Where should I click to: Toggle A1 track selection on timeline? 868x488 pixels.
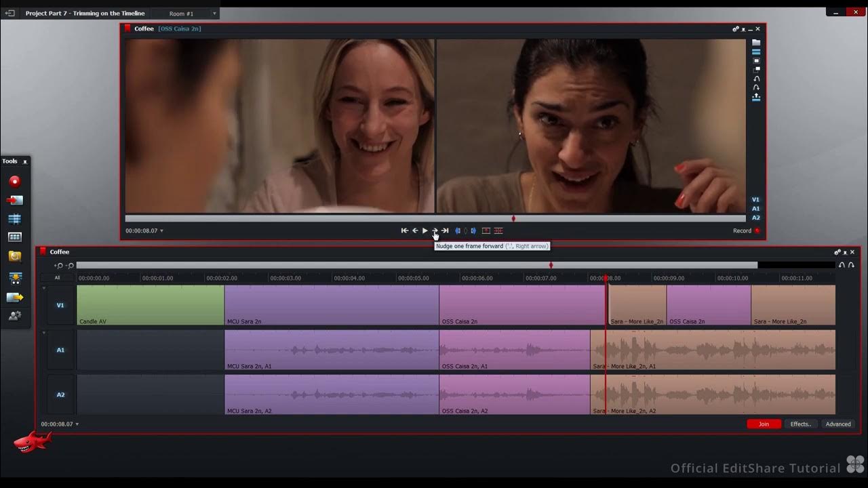click(60, 350)
